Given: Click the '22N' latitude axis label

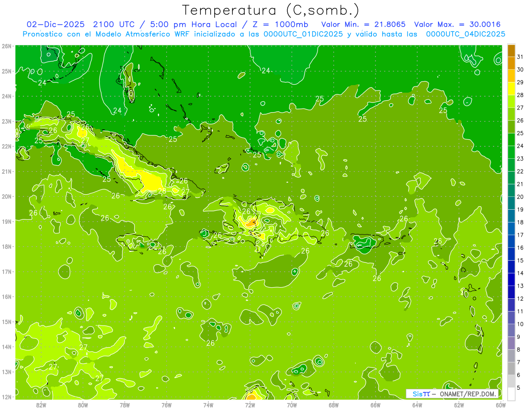Looking at the screenshot, I should tap(6, 146).
